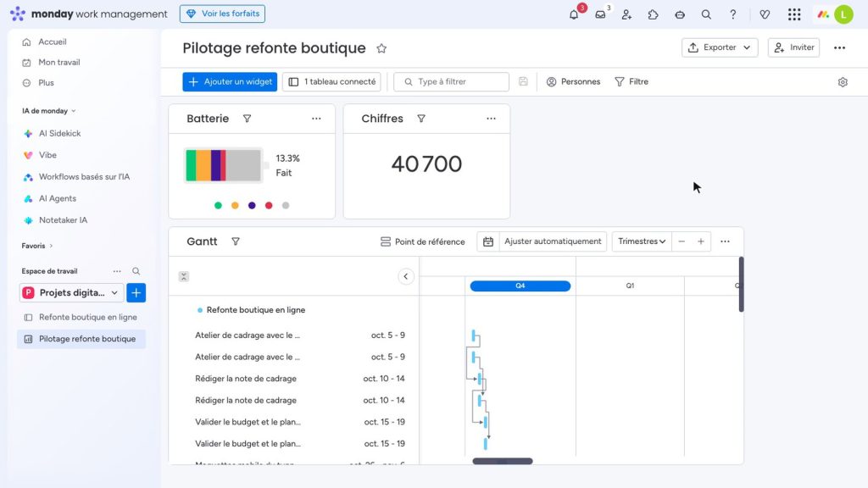
Task: Open dashboard settings gear
Action: [843, 82]
